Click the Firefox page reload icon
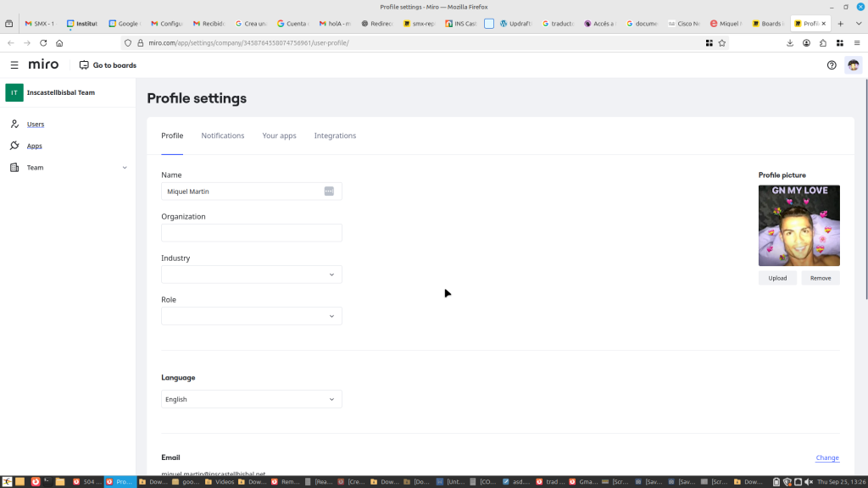 pos(43,42)
